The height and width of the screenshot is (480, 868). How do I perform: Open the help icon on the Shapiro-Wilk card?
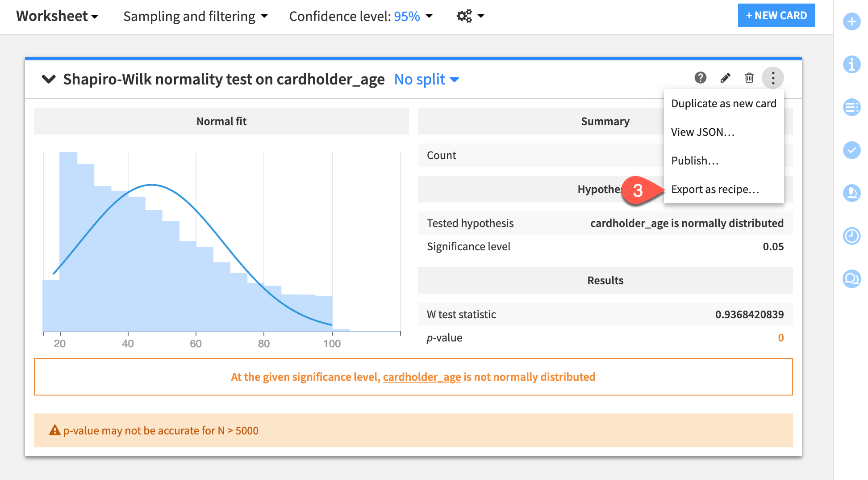700,77
